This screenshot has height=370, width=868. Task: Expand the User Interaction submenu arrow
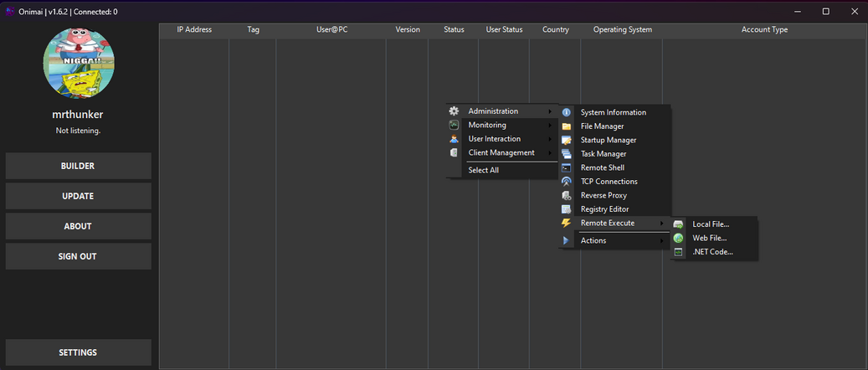point(550,139)
